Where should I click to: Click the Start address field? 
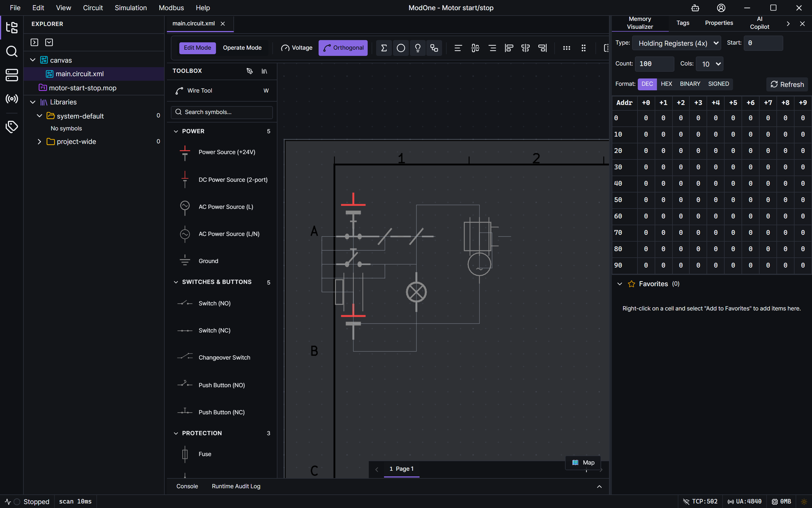(763, 43)
